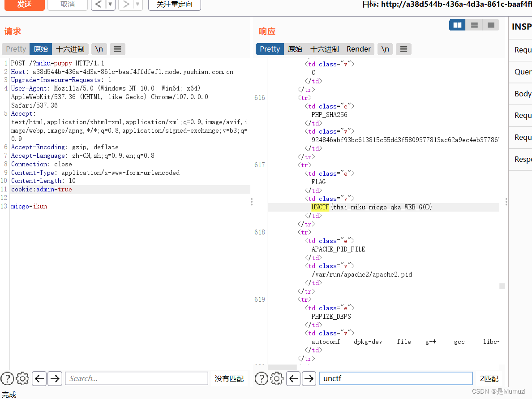
Task: Select the response 十六进制 hex tab
Action: [324, 49]
